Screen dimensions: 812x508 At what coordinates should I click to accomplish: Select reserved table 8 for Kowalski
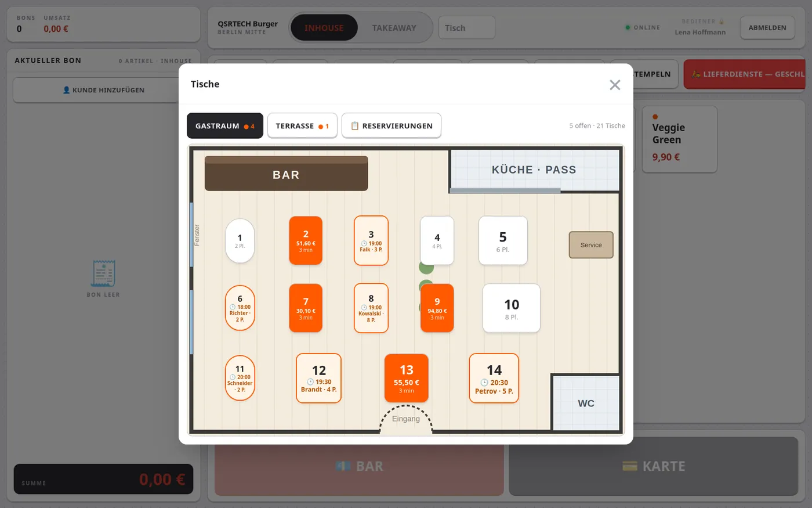371,308
